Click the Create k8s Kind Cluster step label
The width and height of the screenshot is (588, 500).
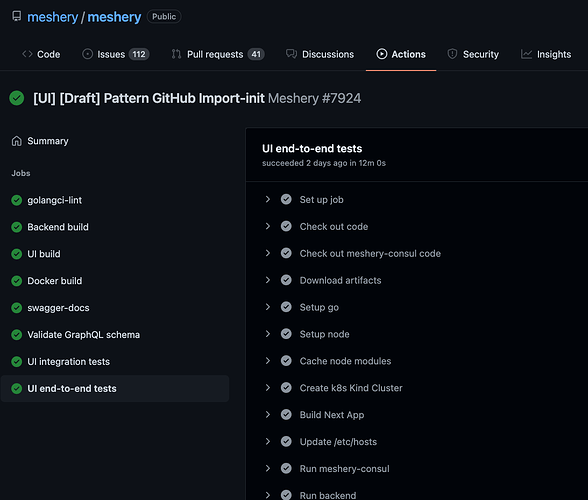pyautogui.click(x=351, y=388)
